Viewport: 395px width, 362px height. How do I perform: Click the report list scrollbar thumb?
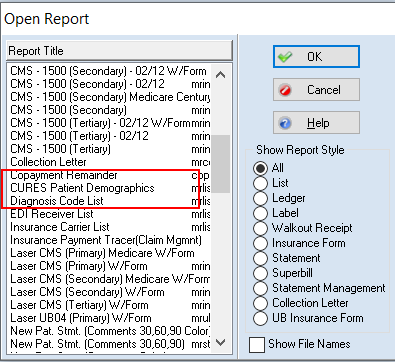(x=221, y=164)
